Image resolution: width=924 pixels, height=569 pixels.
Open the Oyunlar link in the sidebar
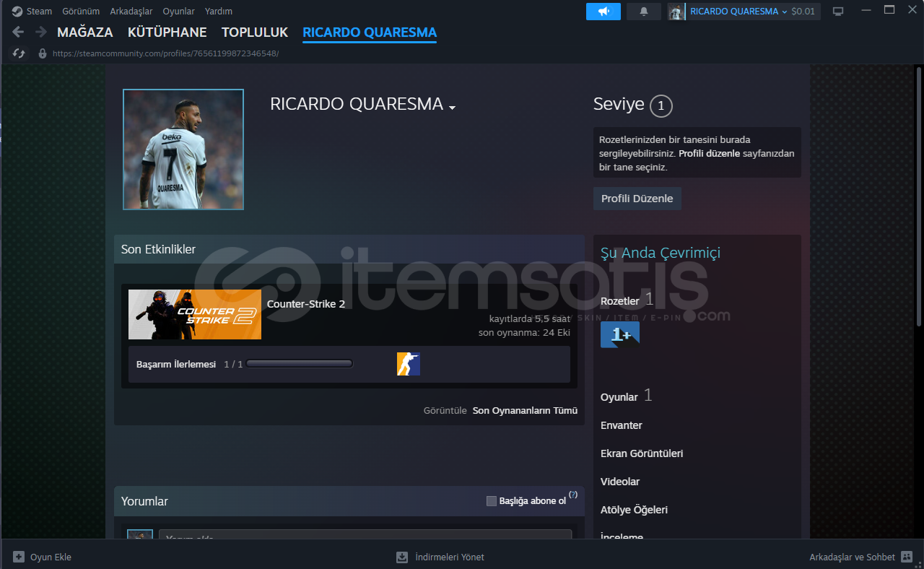[x=619, y=397]
